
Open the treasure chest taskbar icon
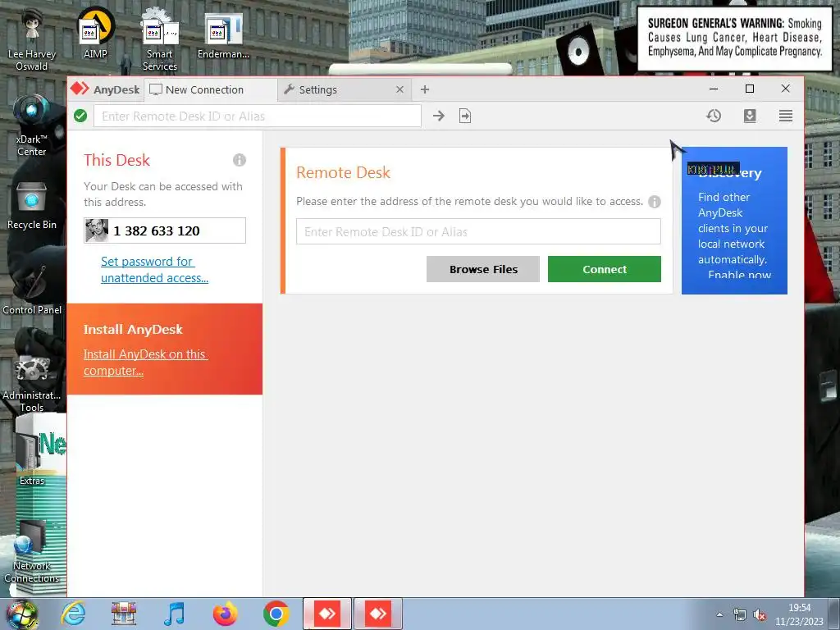[x=124, y=614]
